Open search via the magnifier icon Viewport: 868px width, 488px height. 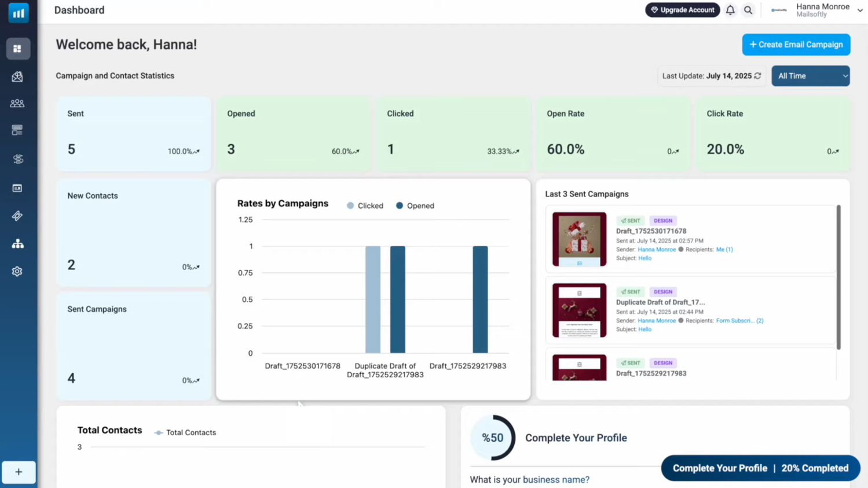(x=748, y=10)
